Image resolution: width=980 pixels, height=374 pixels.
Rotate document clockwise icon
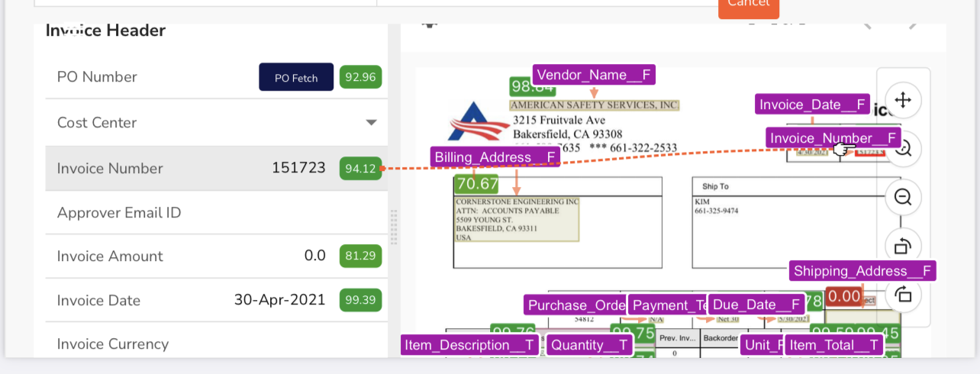tap(903, 294)
